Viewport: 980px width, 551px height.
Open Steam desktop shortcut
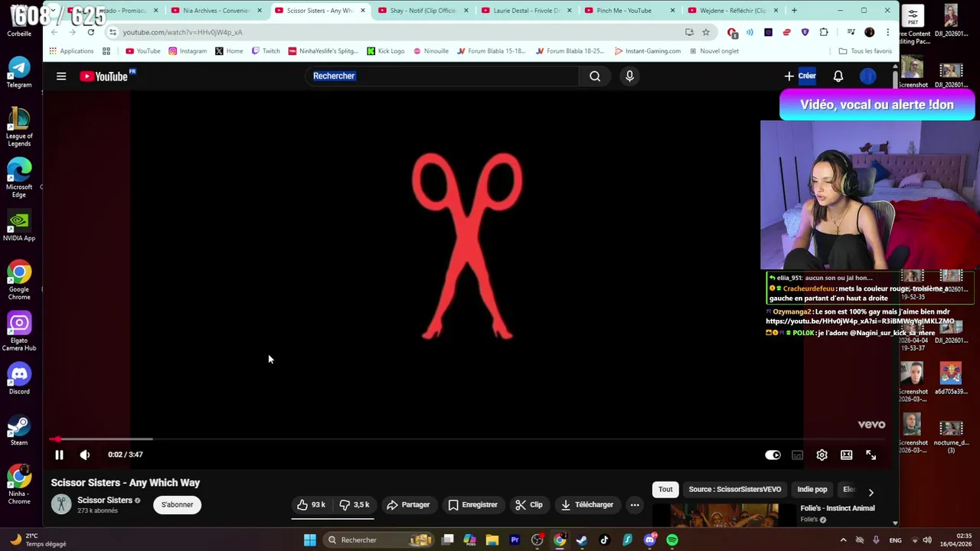19,430
